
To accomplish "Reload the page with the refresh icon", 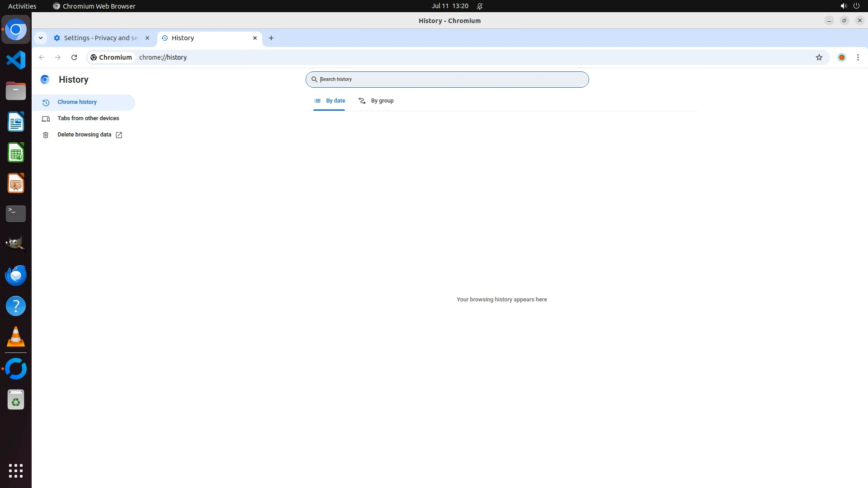I will point(74,57).
